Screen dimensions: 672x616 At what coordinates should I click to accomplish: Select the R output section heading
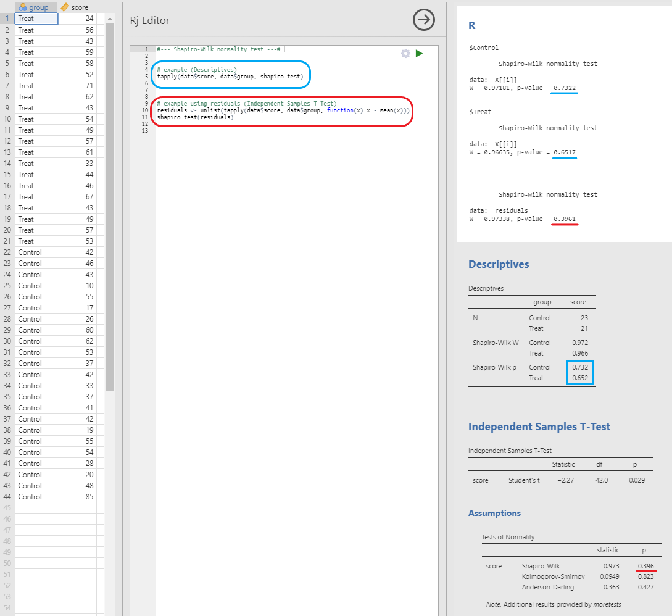coord(472,26)
